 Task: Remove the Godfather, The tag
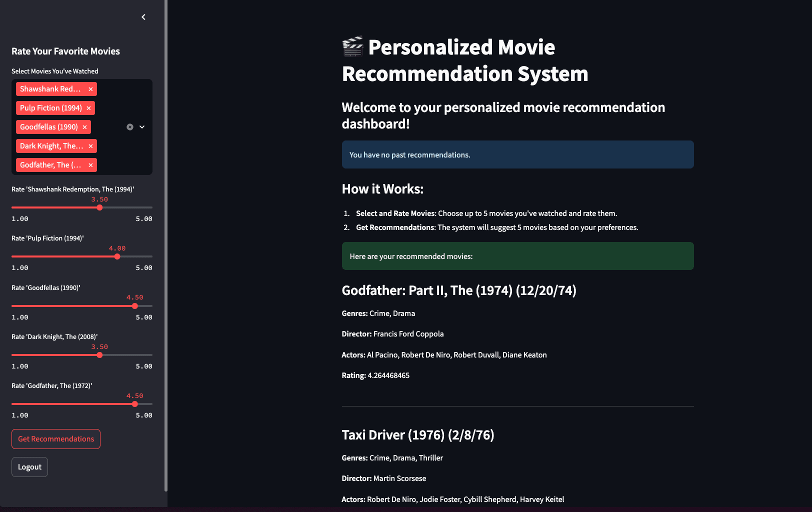click(x=90, y=165)
